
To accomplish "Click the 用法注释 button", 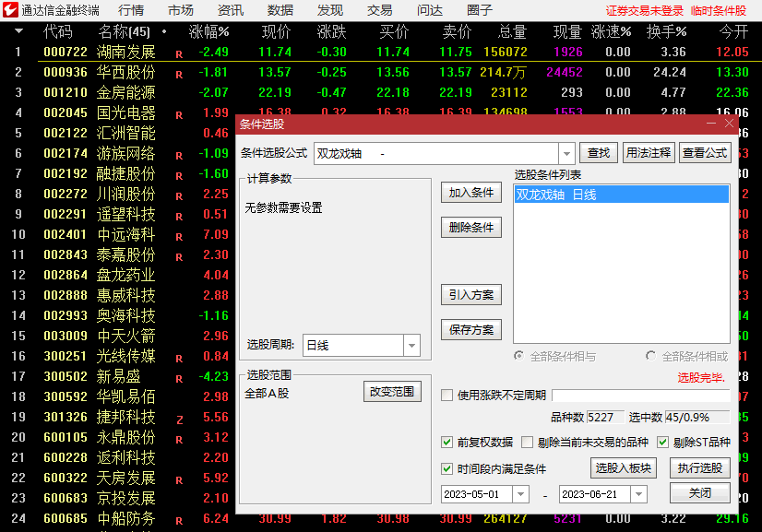I will 648,153.
